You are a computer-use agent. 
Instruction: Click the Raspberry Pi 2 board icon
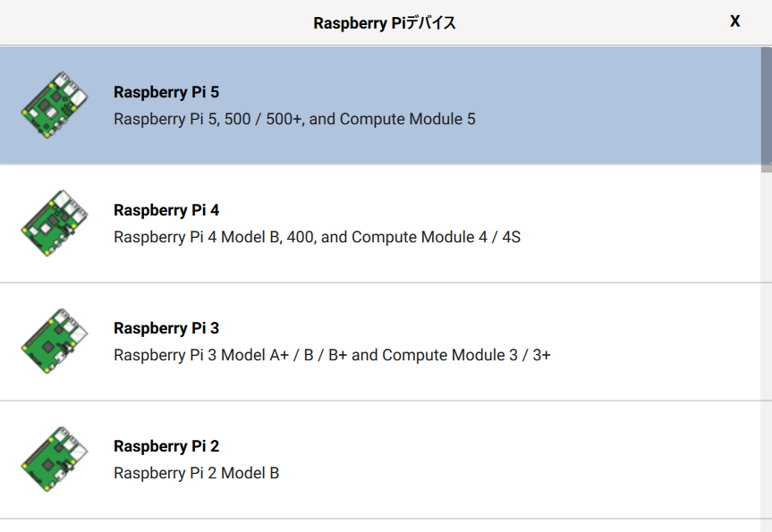[55, 459]
